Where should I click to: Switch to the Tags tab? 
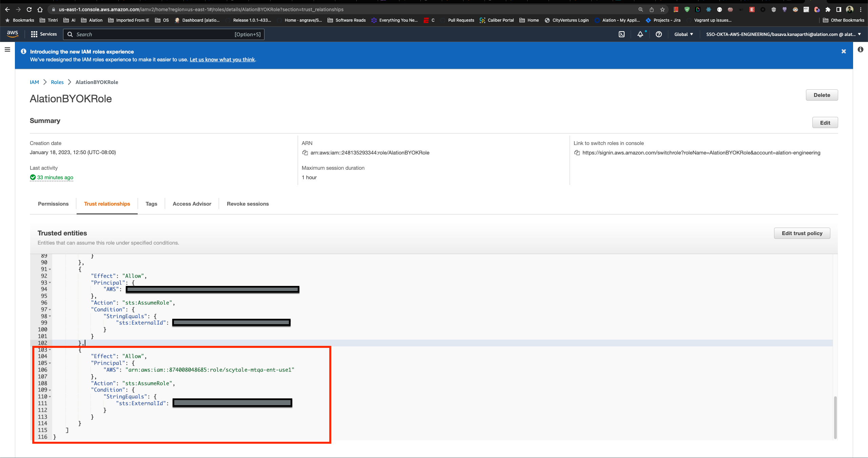point(151,204)
